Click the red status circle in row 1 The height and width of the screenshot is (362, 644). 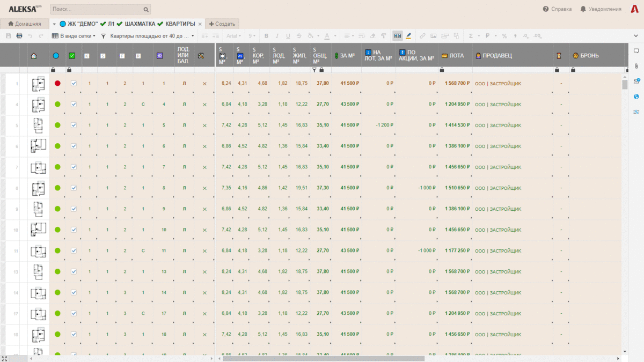coord(57,84)
